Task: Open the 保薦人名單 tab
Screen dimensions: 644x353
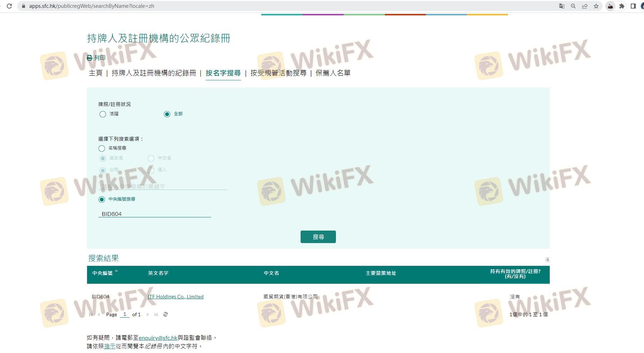Action: point(333,73)
